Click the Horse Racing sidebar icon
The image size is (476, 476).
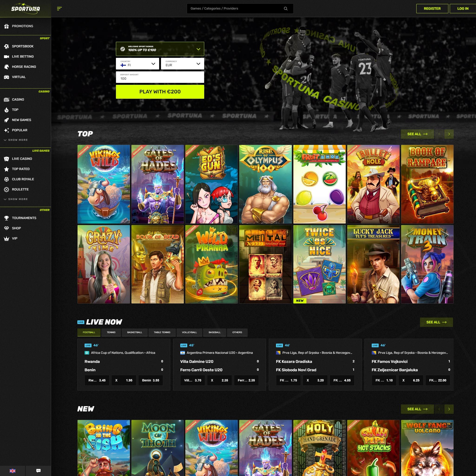coord(7,67)
